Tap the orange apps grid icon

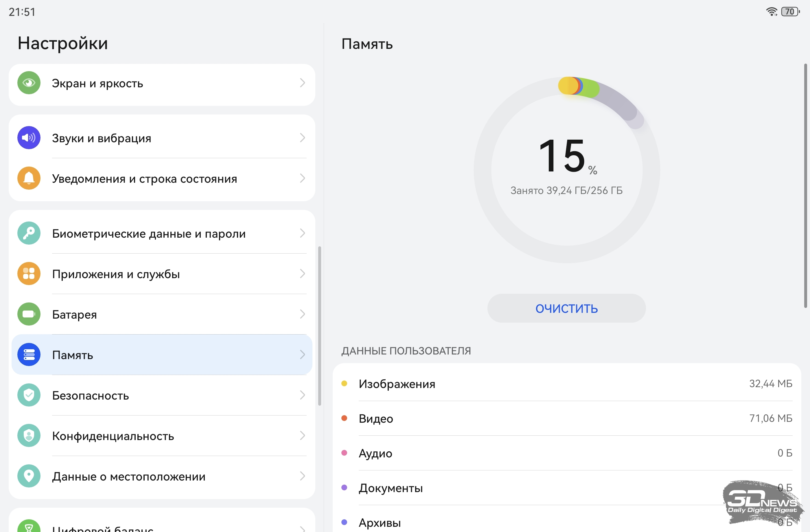click(x=29, y=274)
